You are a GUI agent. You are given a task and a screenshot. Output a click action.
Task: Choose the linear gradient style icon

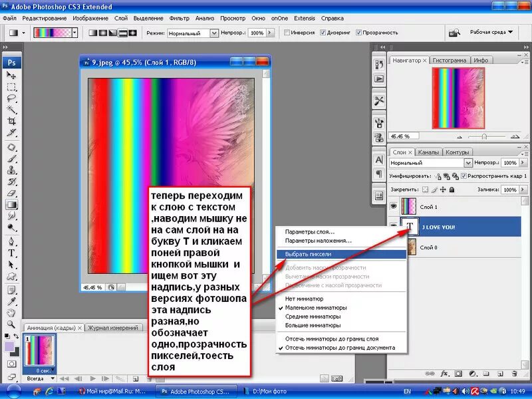click(x=92, y=33)
